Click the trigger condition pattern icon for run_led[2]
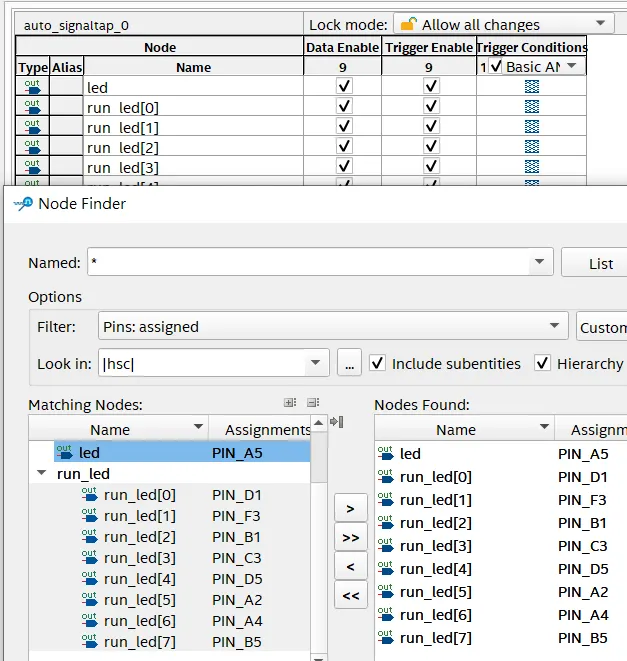This screenshot has height=661, width=627. click(x=532, y=146)
